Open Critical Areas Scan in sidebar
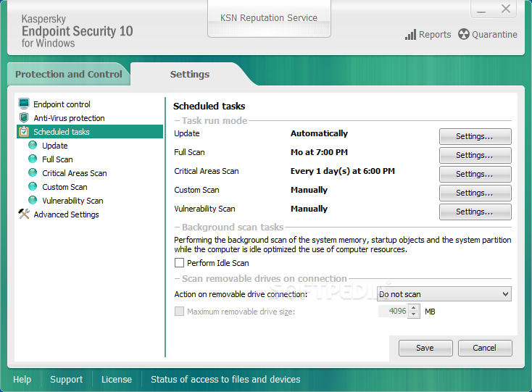Screen dimensions: 532x392 (75, 173)
